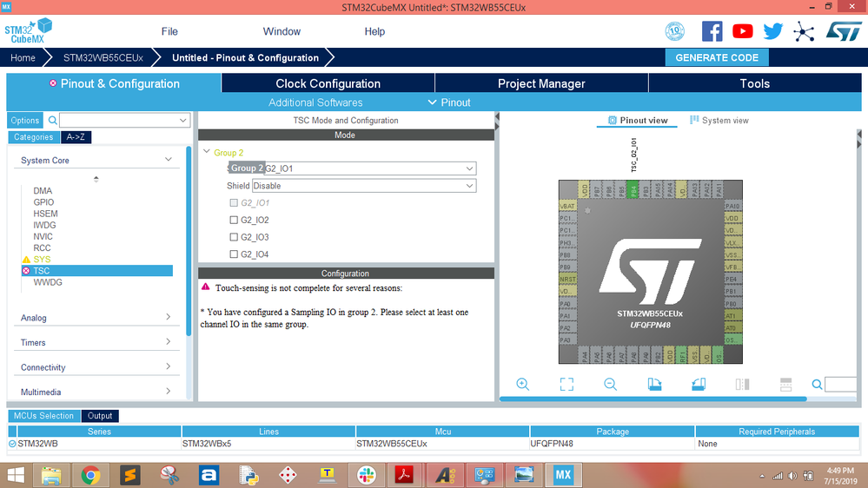Screen dimensions: 868x488
Task: Open the peripheral search combo dropdown arrow
Action: (x=182, y=120)
